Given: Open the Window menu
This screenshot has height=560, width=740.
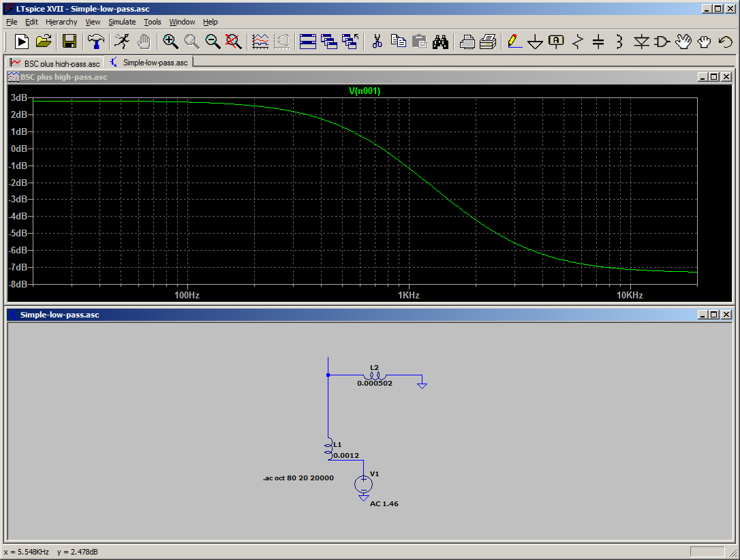Looking at the screenshot, I should tap(182, 22).
